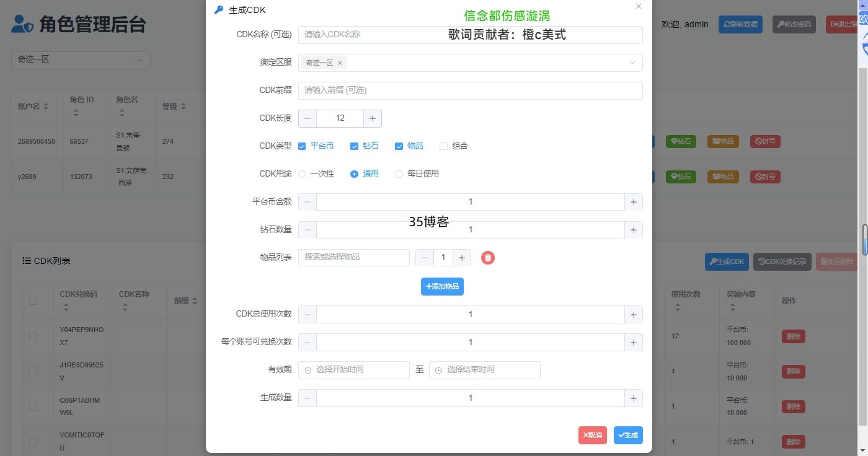Uncheck the 平台币 checkbox
868x456 pixels.
click(x=303, y=146)
